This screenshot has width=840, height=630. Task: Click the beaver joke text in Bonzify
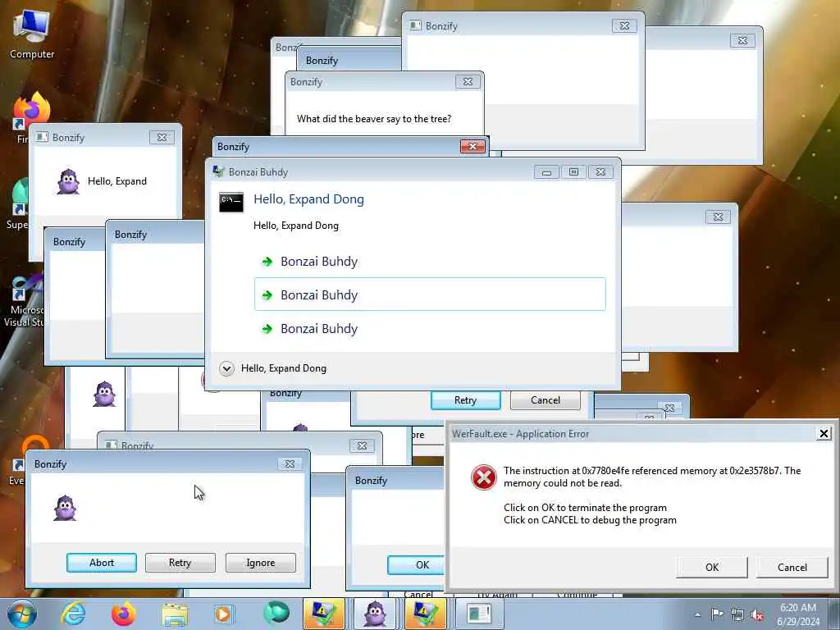click(x=374, y=119)
